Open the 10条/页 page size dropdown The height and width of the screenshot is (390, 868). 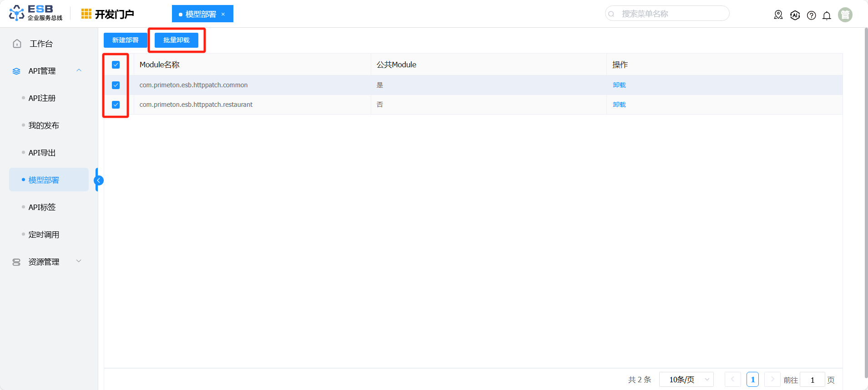[x=686, y=380]
